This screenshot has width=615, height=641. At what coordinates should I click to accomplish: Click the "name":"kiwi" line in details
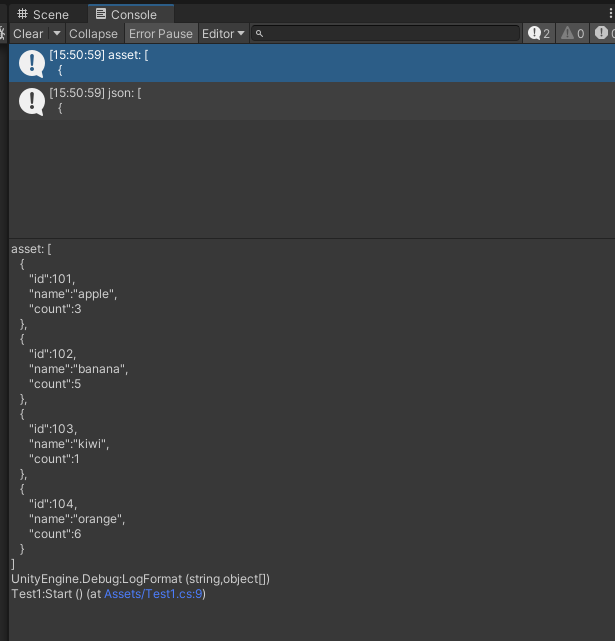click(69, 444)
